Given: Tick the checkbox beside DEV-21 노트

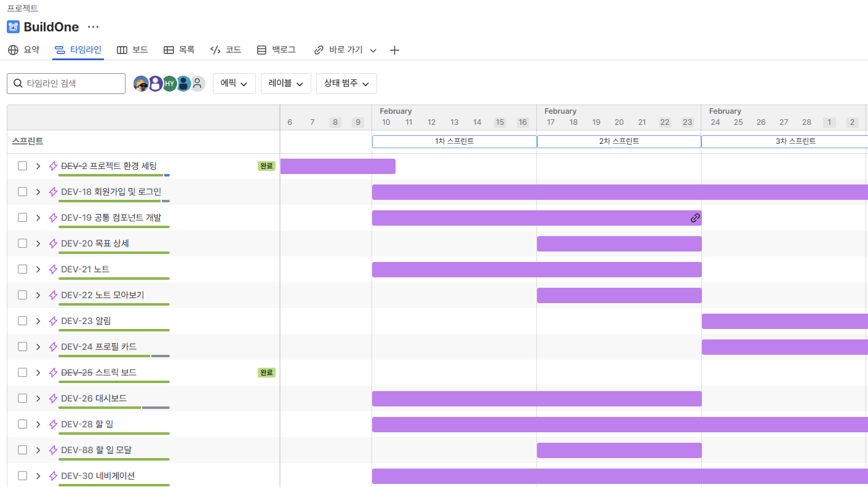Looking at the screenshot, I should [23, 269].
